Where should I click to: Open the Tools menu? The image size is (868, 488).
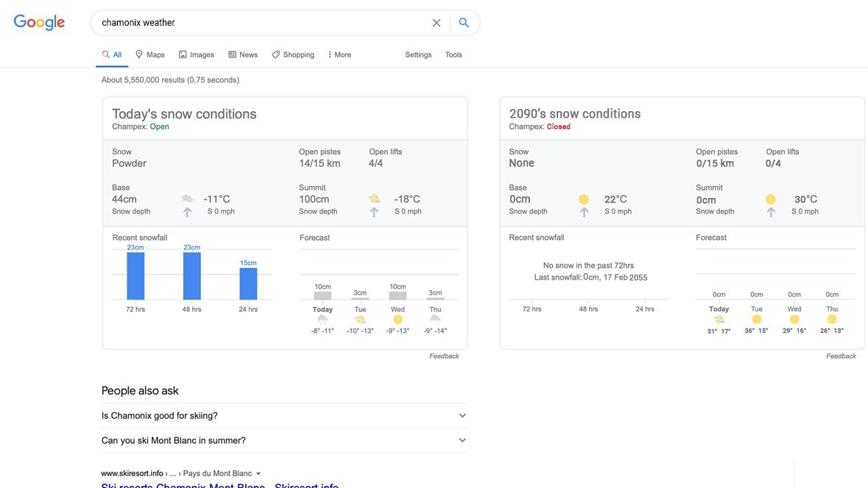pyautogui.click(x=454, y=54)
